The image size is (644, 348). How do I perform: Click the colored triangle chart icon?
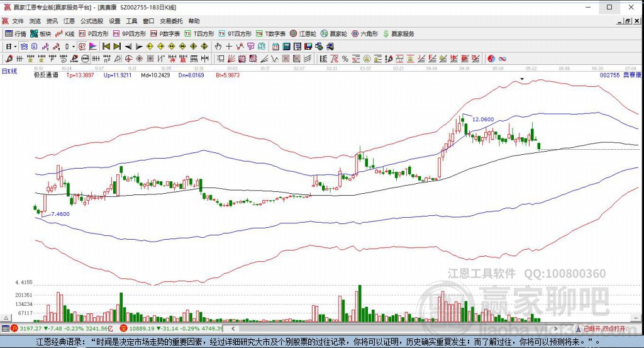[x=93, y=47]
